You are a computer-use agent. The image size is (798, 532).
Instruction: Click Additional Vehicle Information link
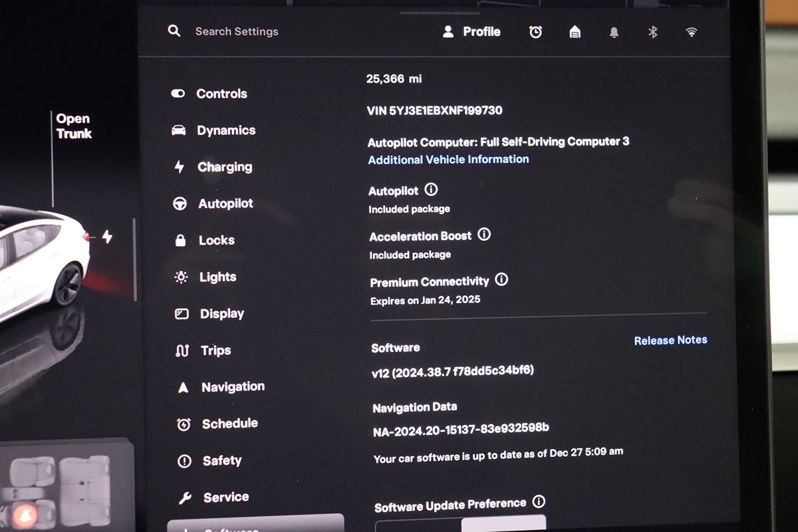448,160
